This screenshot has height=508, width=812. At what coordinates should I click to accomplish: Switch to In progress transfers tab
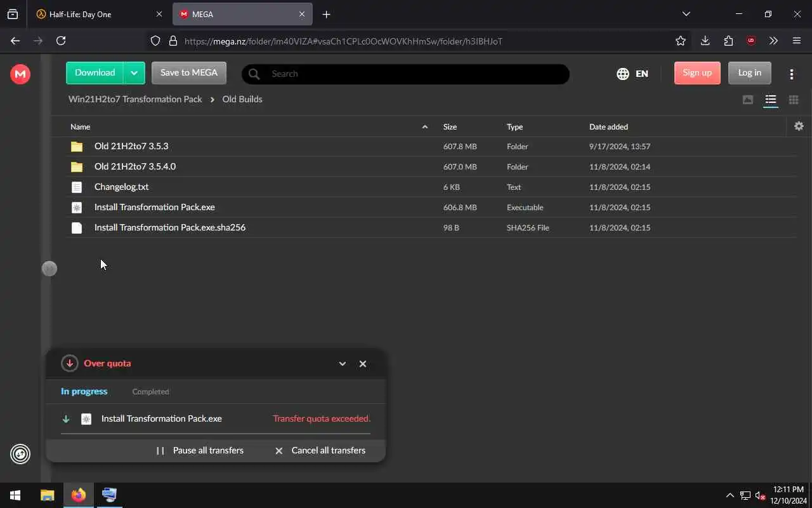pos(84,391)
